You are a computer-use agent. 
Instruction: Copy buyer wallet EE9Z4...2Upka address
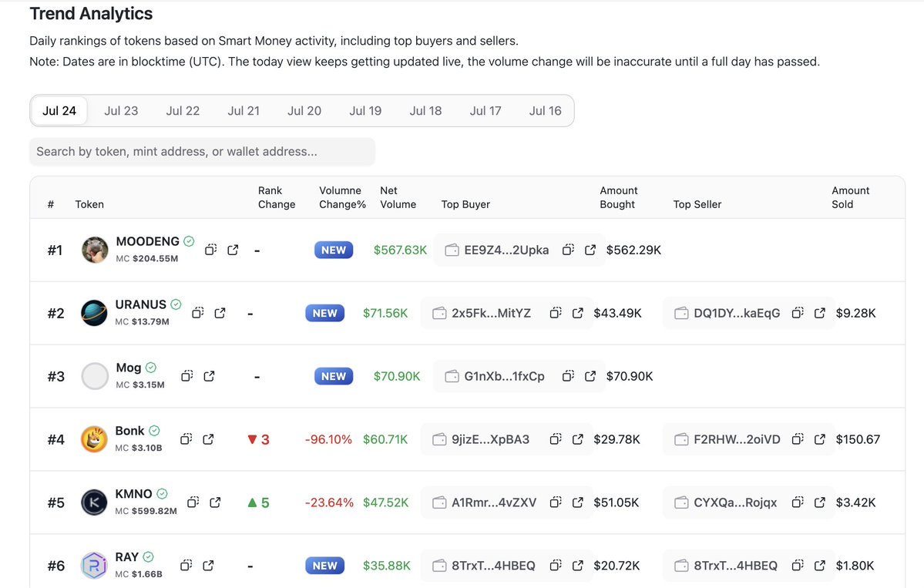tap(568, 250)
